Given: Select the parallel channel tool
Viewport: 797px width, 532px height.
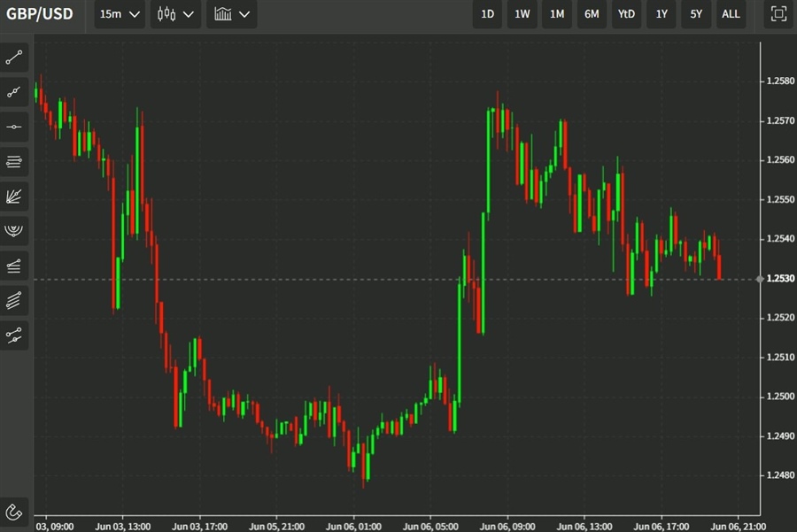Looking at the screenshot, I should [13, 300].
